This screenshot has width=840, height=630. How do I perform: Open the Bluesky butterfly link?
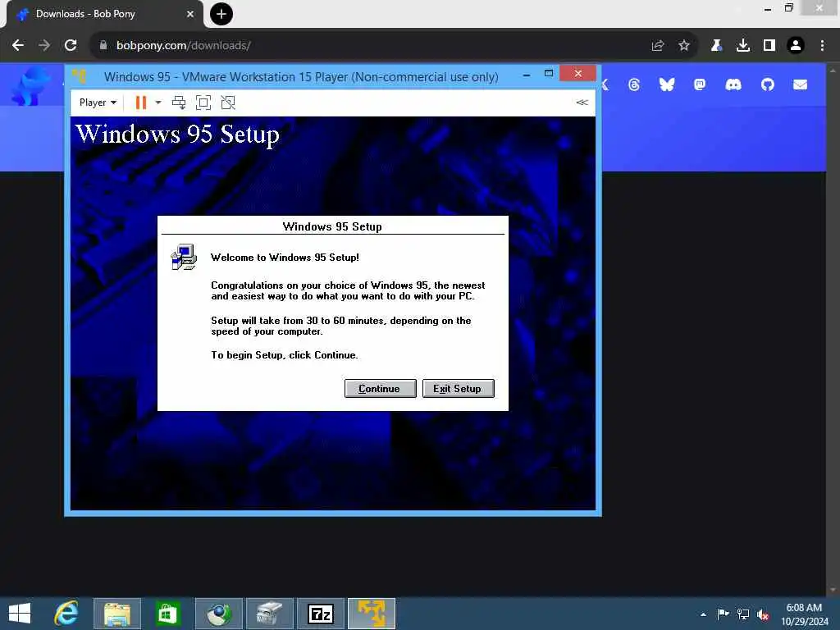(667, 84)
